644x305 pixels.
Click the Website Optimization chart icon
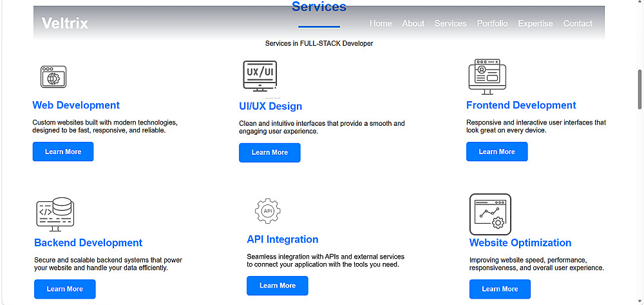click(490, 215)
